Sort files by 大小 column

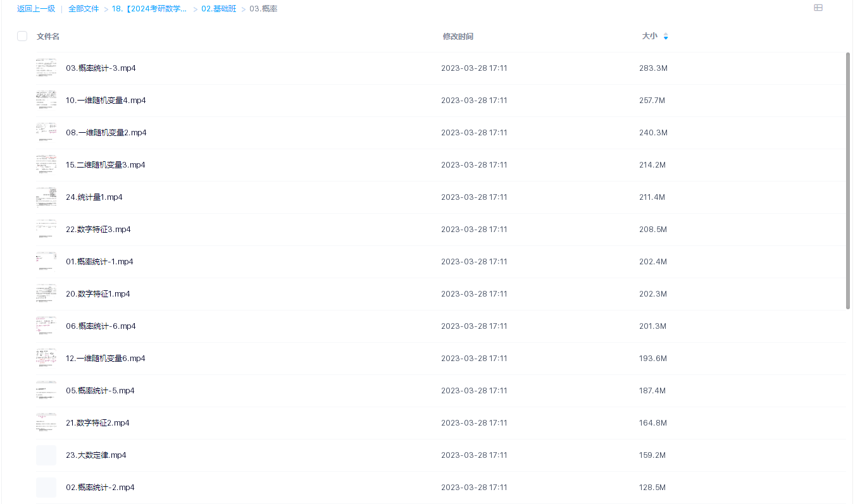click(649, 37)
